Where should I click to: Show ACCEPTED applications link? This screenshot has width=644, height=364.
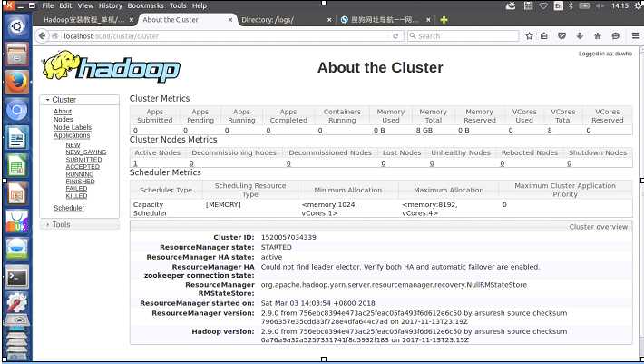point(83,167)
